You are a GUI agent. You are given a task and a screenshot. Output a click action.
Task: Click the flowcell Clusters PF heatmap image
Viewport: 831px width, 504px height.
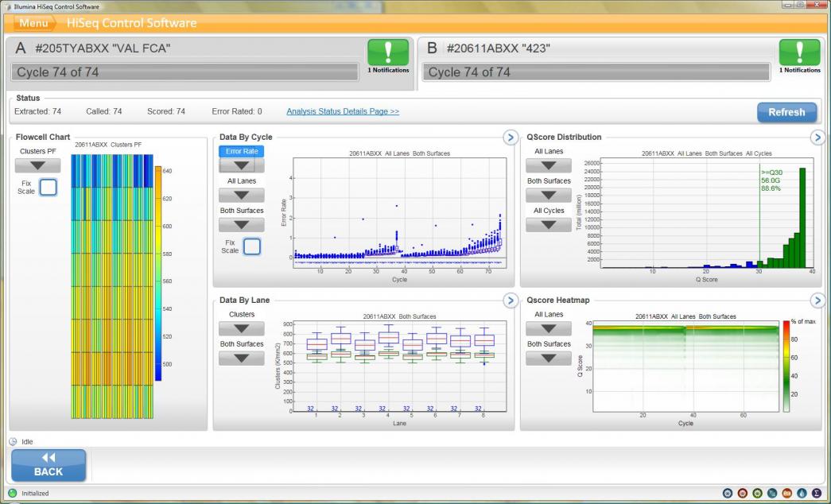(112, 287)
